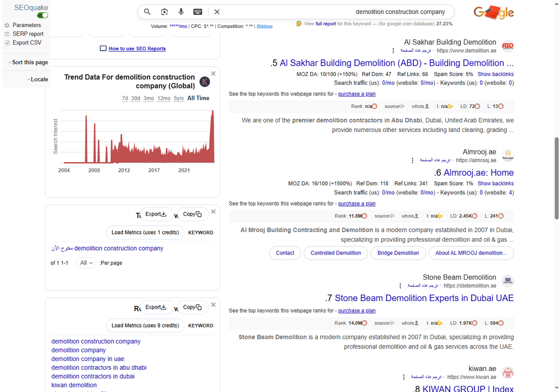Select the 12mo trend range
Image resolution: width=560 pixels, height=392 pixels.
[x=164, y=98]
